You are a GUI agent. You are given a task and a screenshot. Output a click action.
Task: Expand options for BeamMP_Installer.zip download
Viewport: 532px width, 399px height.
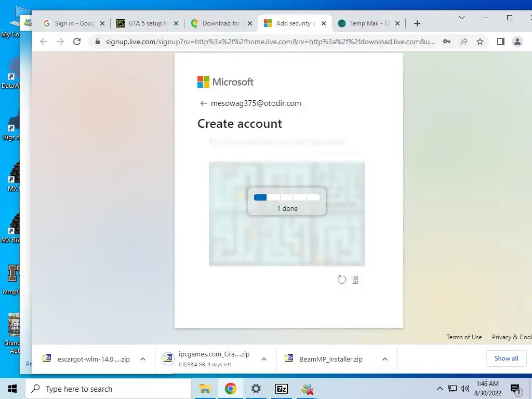click(x=385, y=359)
